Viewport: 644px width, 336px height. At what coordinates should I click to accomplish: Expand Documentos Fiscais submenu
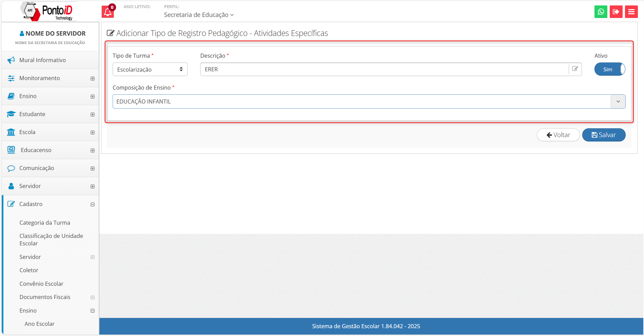point(92,297)
